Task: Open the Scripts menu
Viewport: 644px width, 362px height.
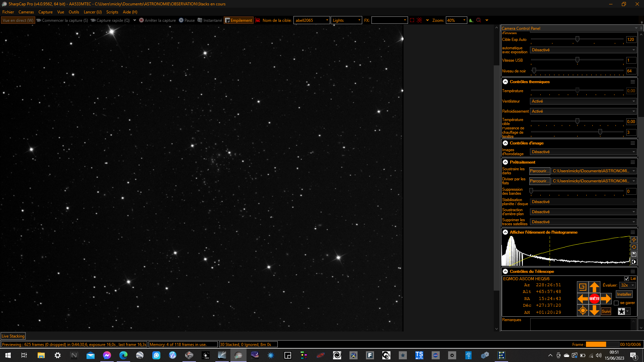Action: point(112,12)
